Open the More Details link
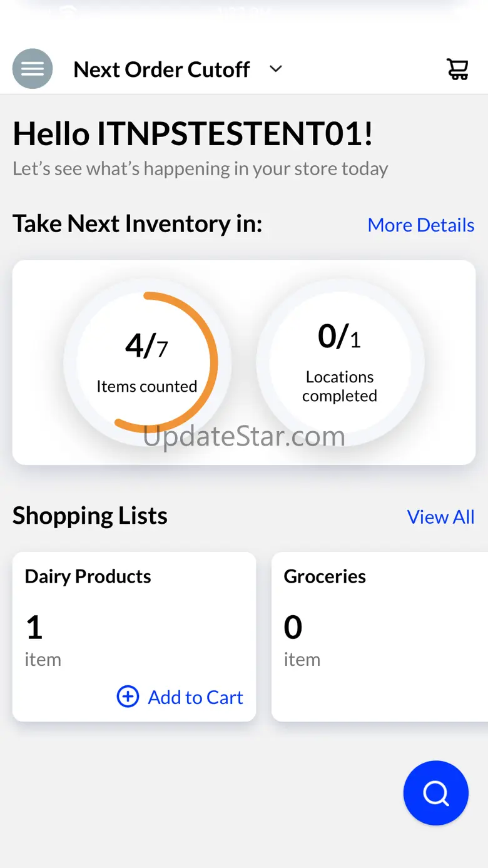Image resolution: width=488 pixels, height=868 pixels. 420,225
